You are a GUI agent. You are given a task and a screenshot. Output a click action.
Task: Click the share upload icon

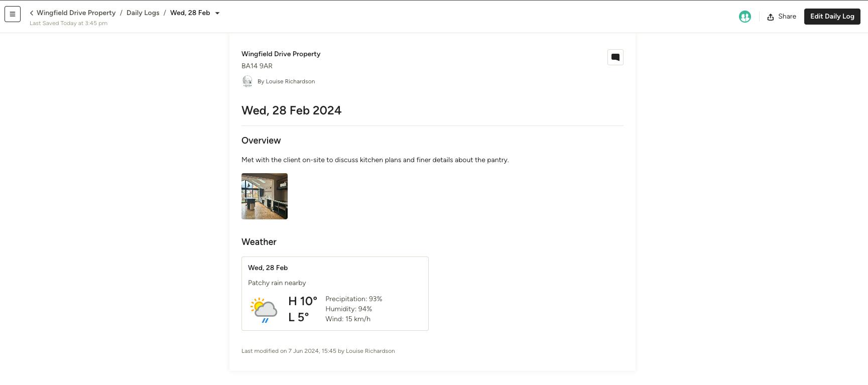coord(771,17)
